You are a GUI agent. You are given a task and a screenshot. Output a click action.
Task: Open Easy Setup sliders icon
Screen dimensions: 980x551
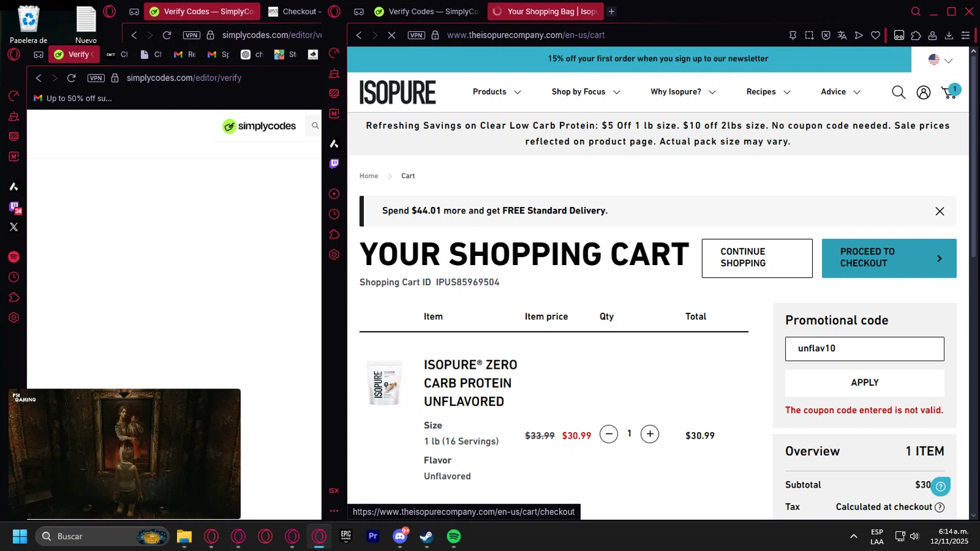tap(966, 35)
